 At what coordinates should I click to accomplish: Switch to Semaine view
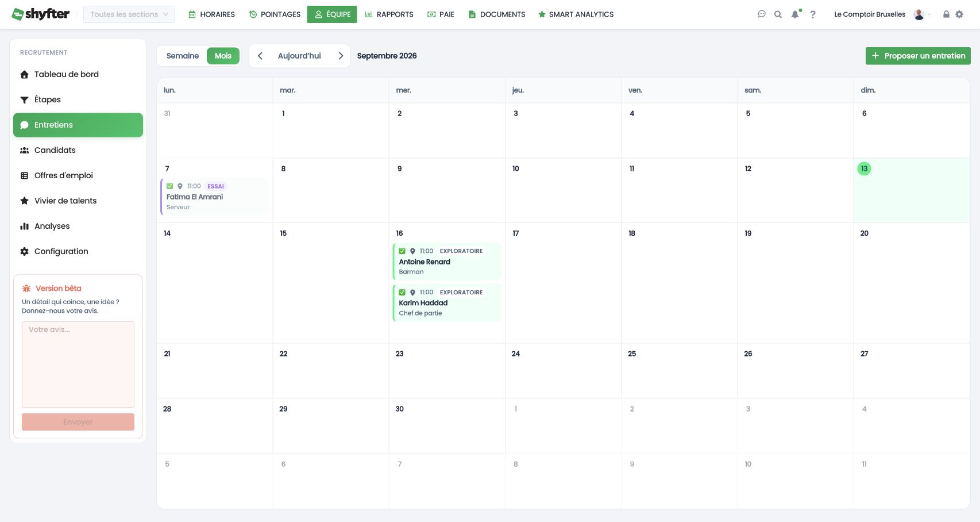[183, 56]
